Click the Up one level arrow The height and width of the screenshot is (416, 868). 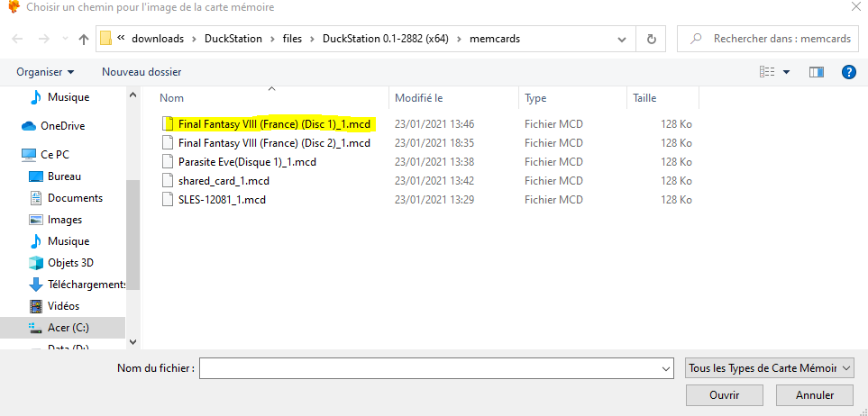click(x=84, y=40)
